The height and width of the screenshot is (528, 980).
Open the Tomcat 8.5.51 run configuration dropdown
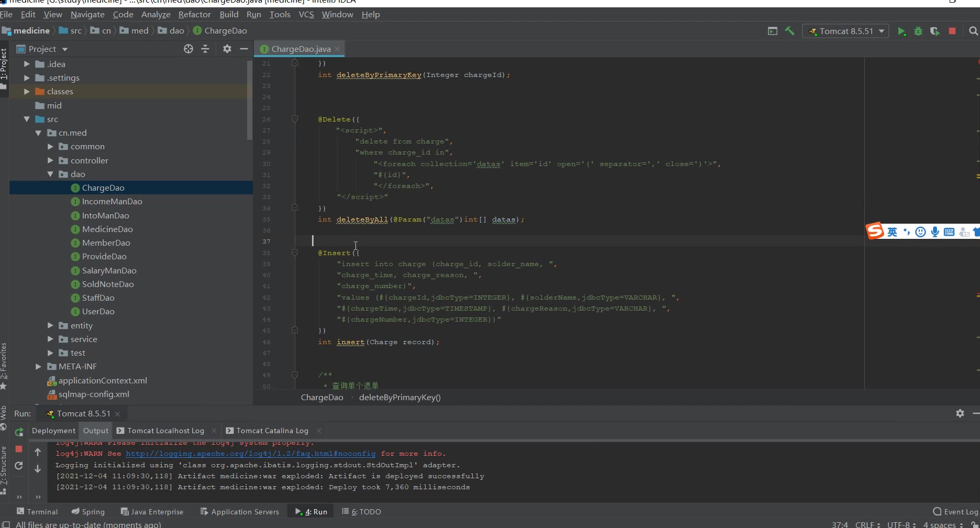pos(845,31)
